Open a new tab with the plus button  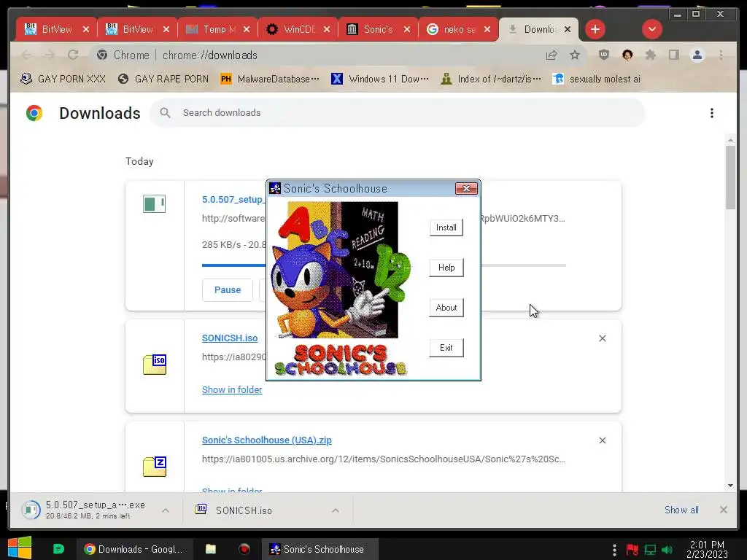(595, 29)
